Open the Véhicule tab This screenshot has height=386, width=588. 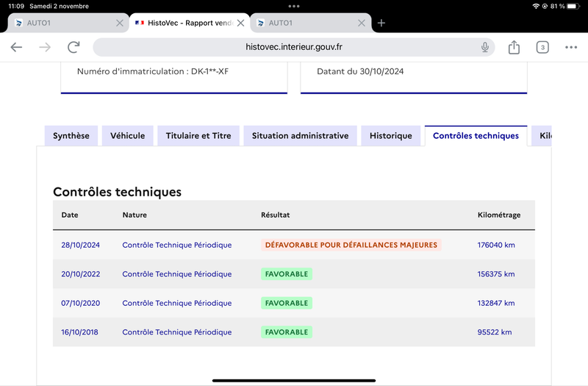tap(127, 136)
